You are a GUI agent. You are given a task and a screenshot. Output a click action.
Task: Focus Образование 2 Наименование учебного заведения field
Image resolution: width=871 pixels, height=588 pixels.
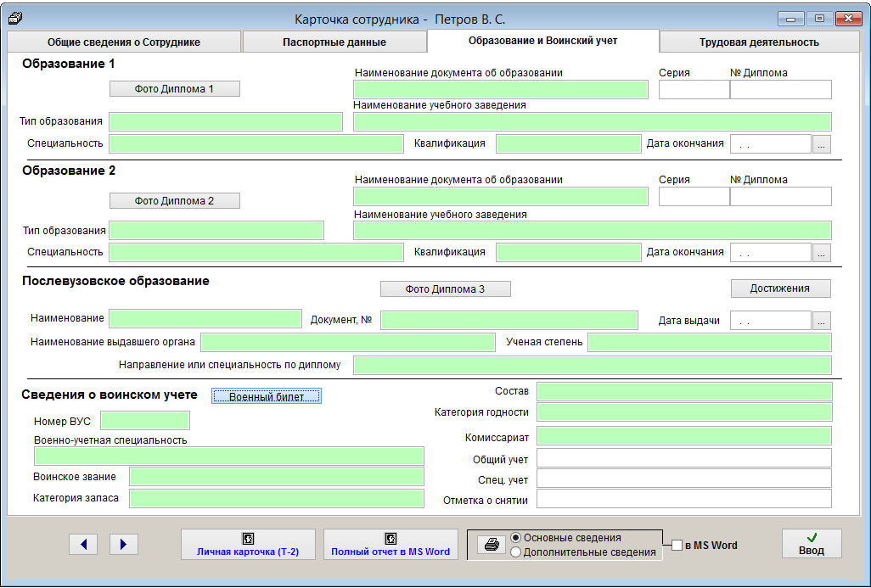[593, 231]
